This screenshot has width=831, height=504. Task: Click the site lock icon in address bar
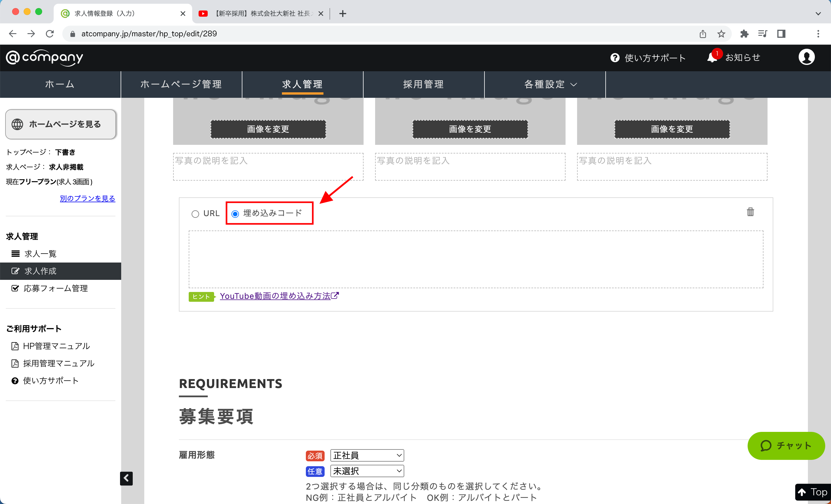pyautogui.click(x=72, y=34)
